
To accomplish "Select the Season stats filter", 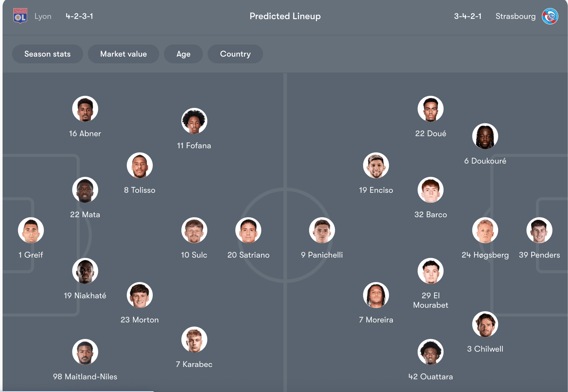I will point(48,54).
